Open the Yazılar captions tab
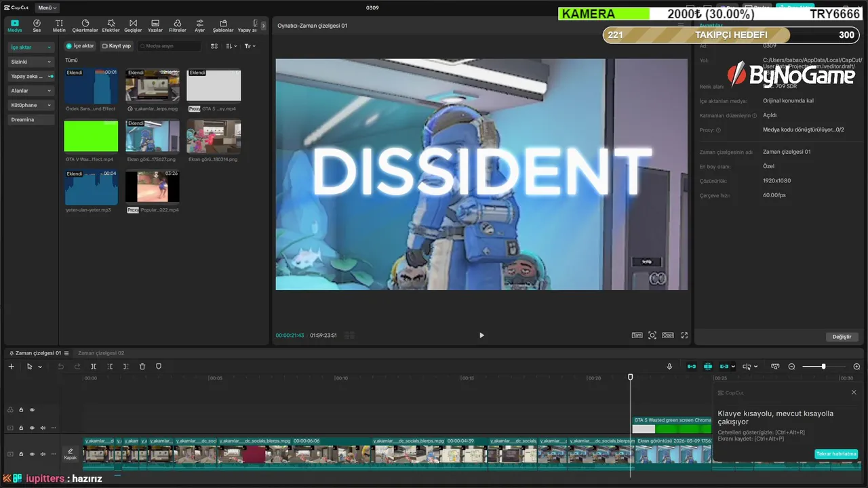 155,26
